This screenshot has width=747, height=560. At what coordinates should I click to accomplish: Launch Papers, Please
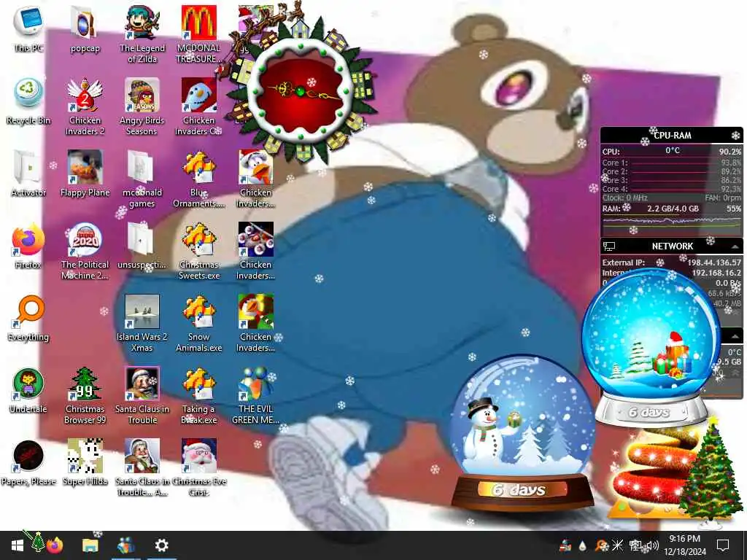point(28,463)
